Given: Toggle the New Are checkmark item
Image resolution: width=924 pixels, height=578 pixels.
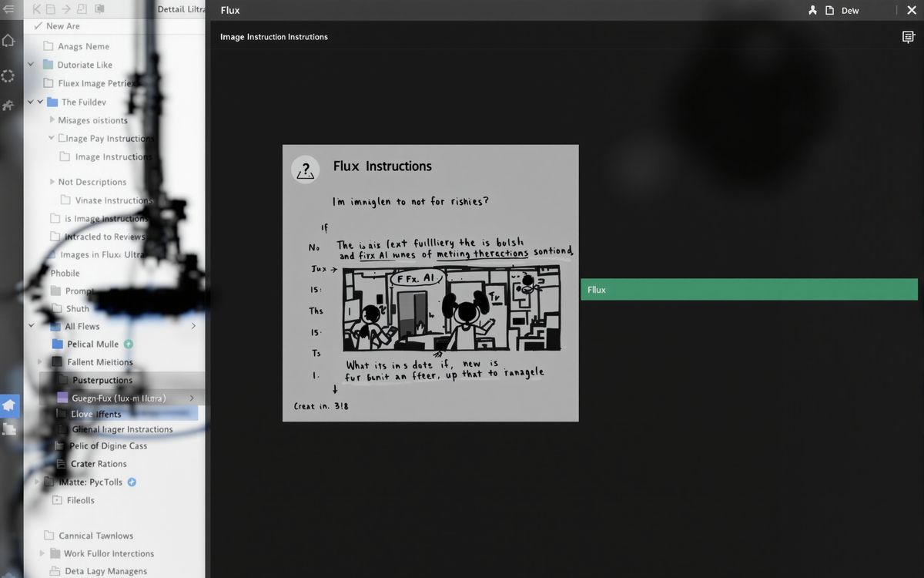Looking at the screenshot, I should point(38,26).
